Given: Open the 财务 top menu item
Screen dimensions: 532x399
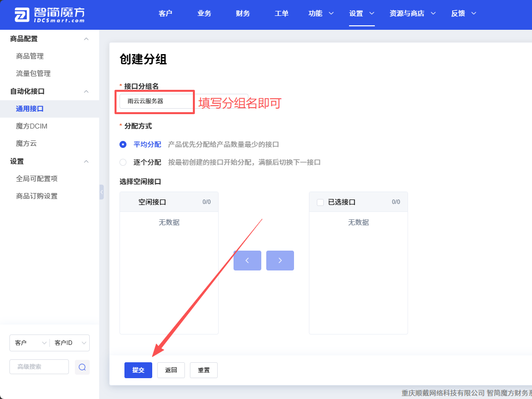Looking at the screenshot, I should (x=243, y=13).
